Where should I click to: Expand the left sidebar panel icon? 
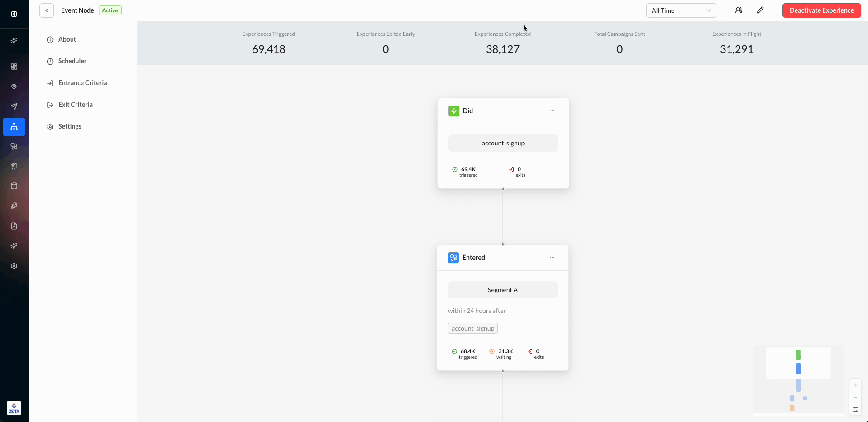14,14
